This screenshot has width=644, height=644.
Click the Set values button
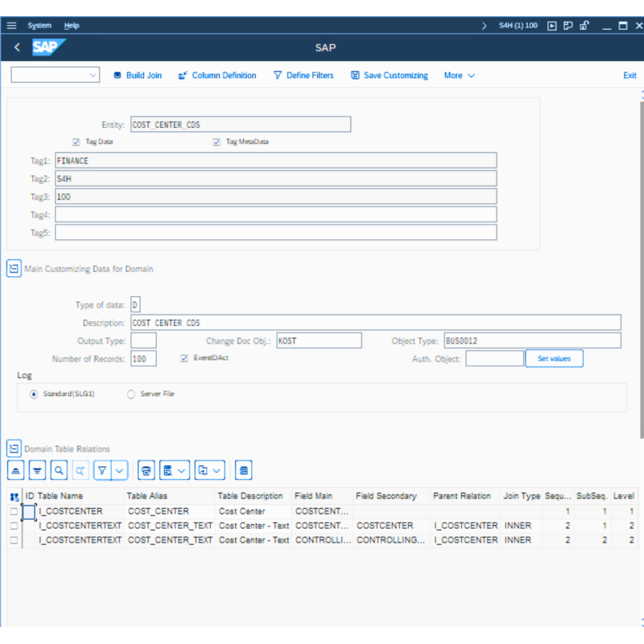click(554, 358)
